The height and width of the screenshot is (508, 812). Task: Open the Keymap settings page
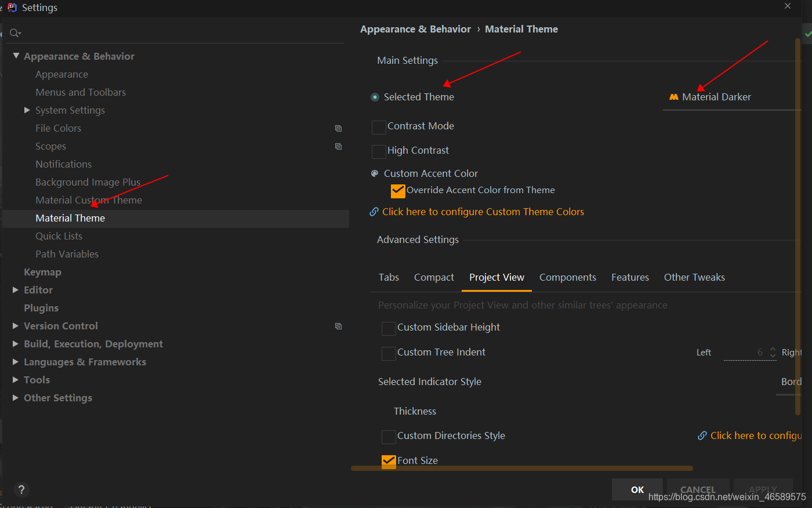click(42, 272)
